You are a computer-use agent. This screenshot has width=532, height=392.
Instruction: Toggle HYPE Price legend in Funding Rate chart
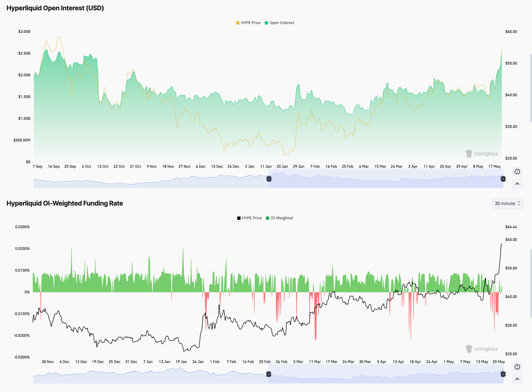coord(249,218)
